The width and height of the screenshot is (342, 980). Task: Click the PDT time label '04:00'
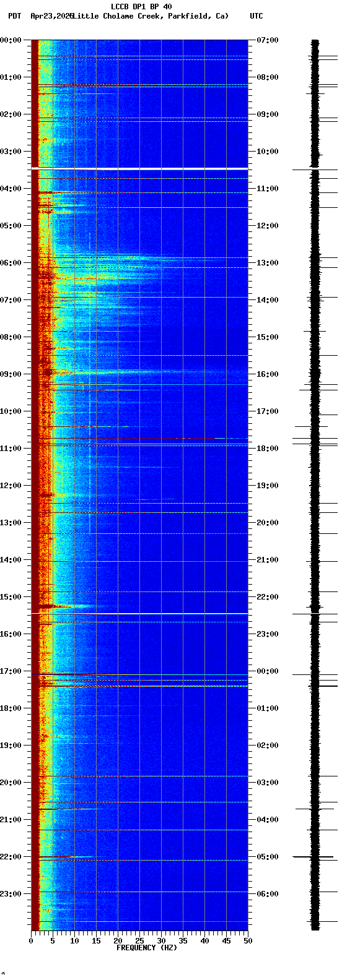pyautogui.click(x=11, y=189)
